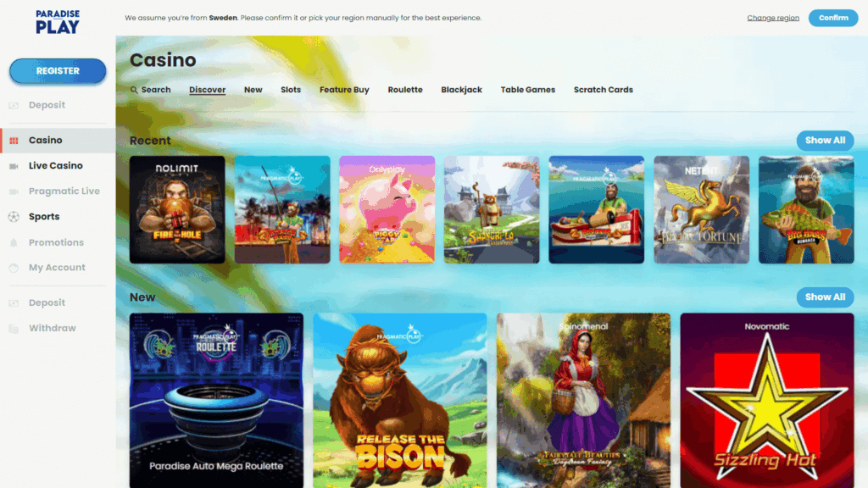Open the Pragmatic Live section
Image resolution: width=868 pixels, height=488 pixels.
pos(64,191)
